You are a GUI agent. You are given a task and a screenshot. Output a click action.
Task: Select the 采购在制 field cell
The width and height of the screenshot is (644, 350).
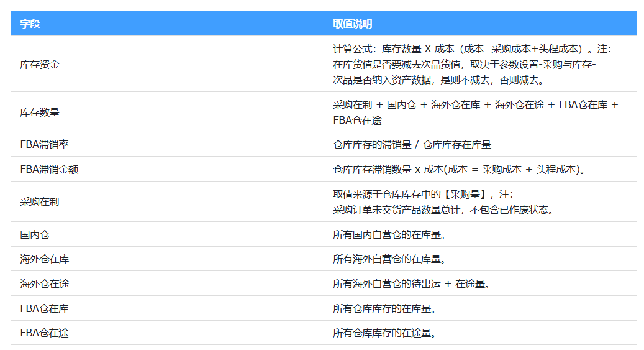click(167, 202)
